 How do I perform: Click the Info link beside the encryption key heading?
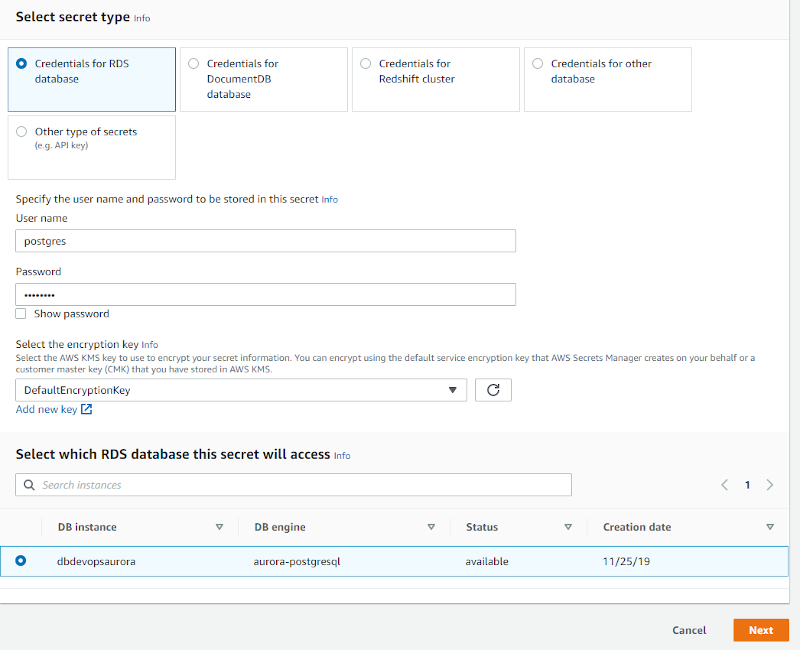149,344
